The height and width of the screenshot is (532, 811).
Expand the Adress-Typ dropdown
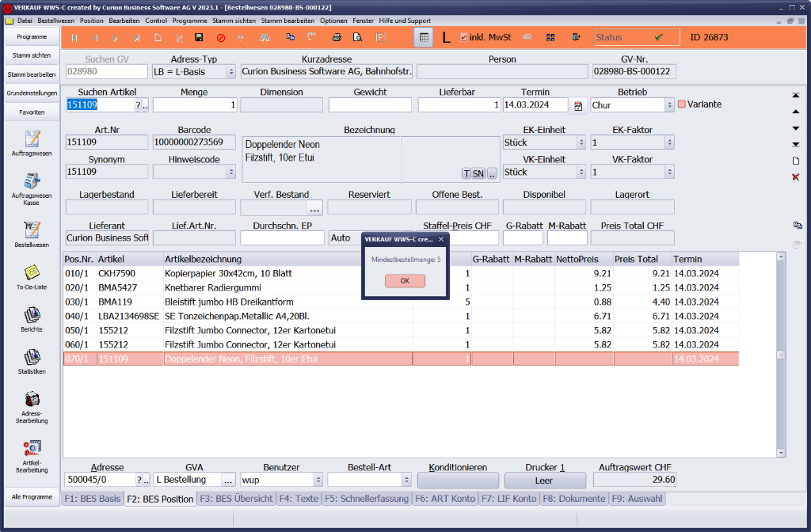click(231, 71)
